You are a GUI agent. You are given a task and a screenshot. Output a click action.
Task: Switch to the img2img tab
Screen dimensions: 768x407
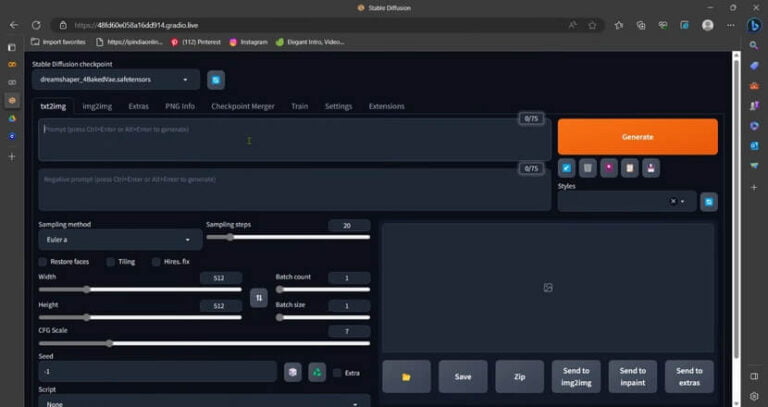[97, 106]
